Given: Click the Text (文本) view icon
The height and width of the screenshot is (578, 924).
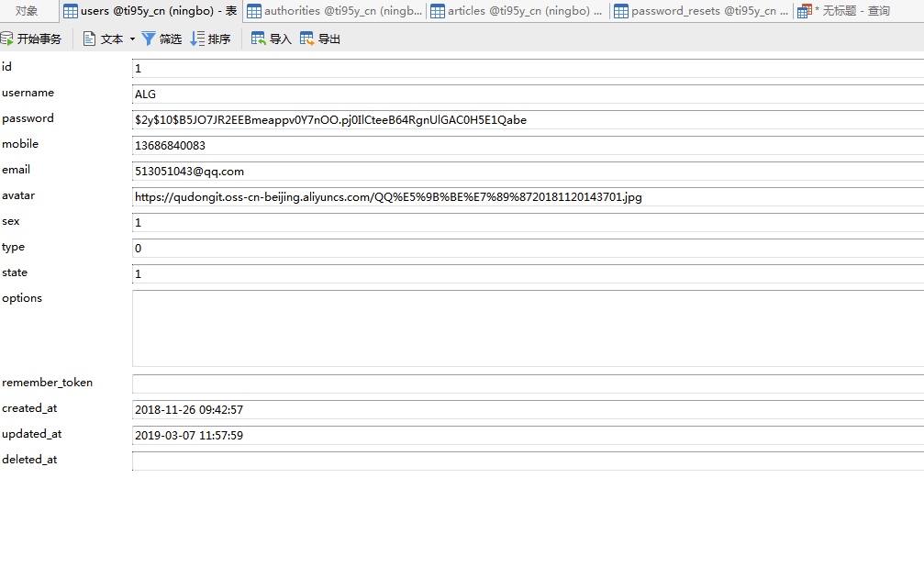Looking at the screenshot, I should pyautogui.click(x=90, y=39).
